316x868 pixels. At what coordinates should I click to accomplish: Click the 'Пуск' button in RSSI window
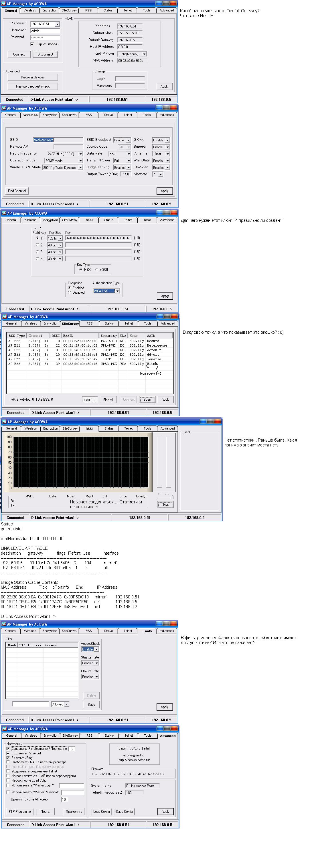(x=165, y=505)
